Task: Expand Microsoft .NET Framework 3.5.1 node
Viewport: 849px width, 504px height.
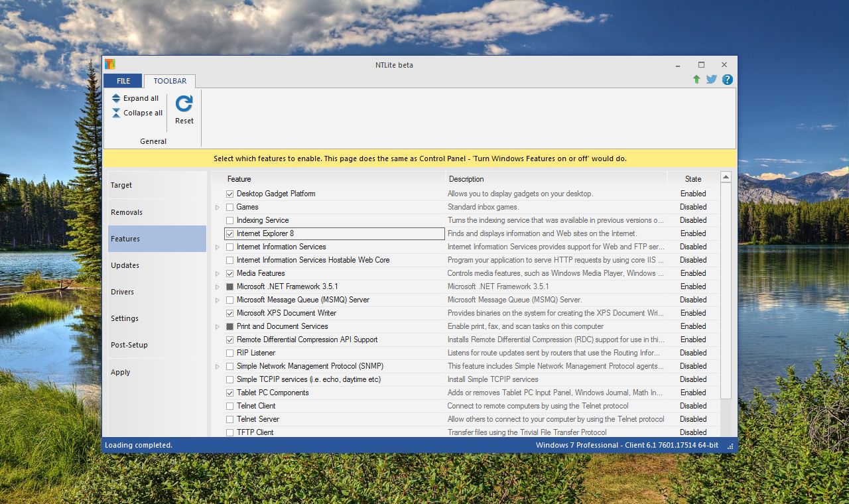Action: pyautogui.click(x=217, y=286)
